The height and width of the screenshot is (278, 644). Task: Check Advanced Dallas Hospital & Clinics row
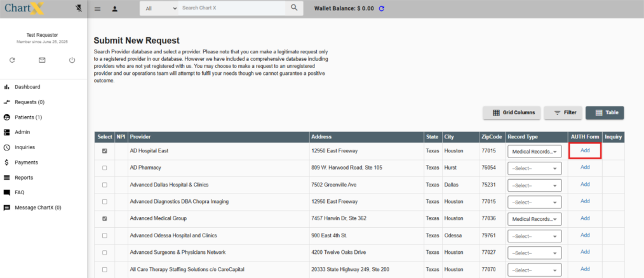tap(104, 185)
